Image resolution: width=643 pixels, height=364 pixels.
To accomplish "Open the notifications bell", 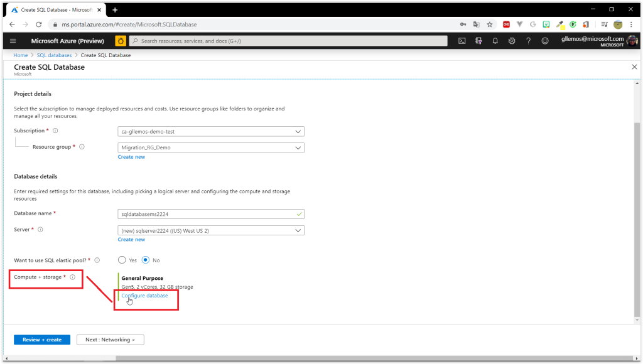I will [x=495, y=41].
